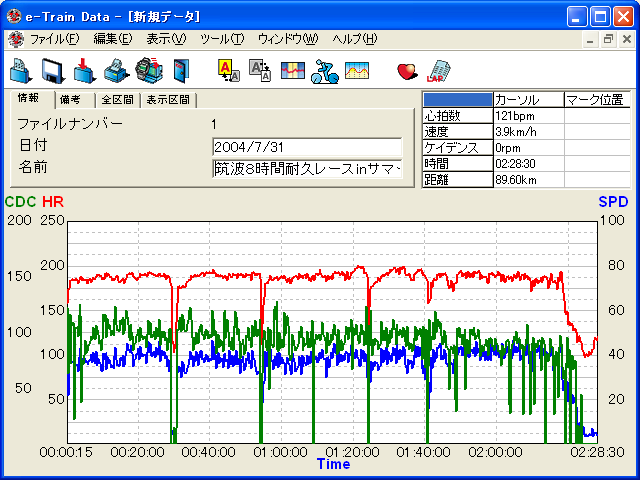Switch to the 全区間 tab
Screen dimensions: 640x480
(117, 100)
